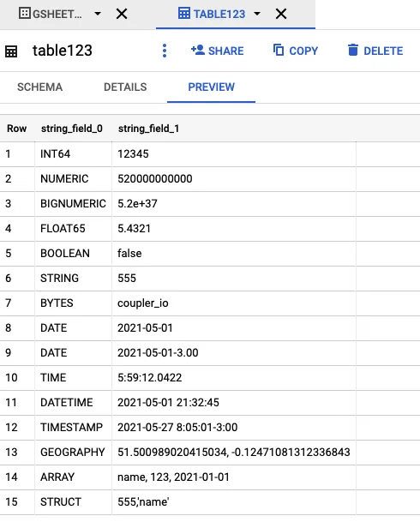
Task: Select the DATETIME cell
Action: pos(73,403)
